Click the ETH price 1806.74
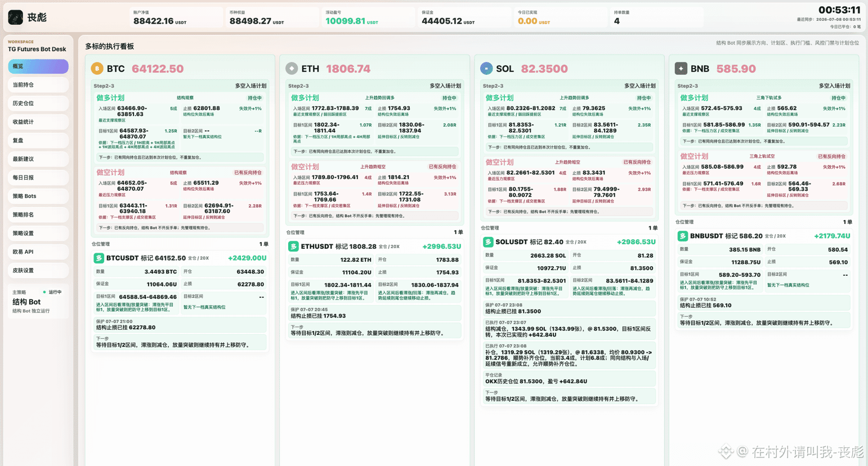 tap(348, 69)
